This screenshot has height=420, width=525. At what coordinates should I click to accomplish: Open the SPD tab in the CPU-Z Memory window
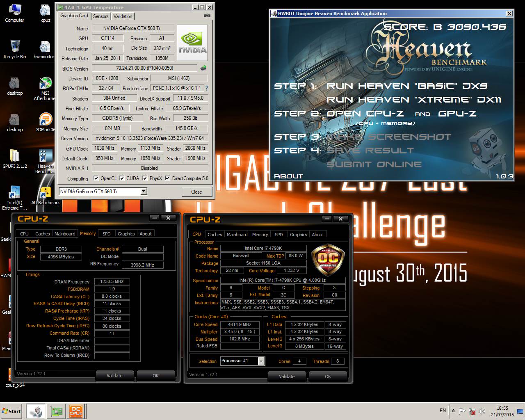click(x=106, y=234)
